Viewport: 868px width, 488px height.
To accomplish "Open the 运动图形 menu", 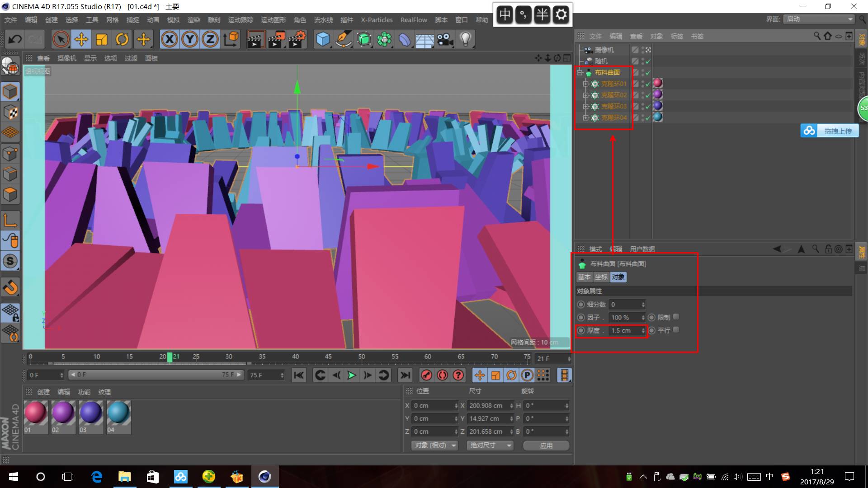I will click(x=273, y=20).
